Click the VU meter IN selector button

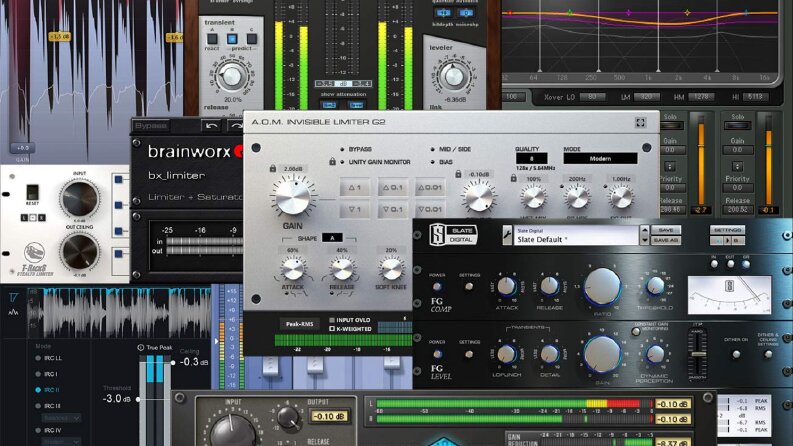coord(714,264)
